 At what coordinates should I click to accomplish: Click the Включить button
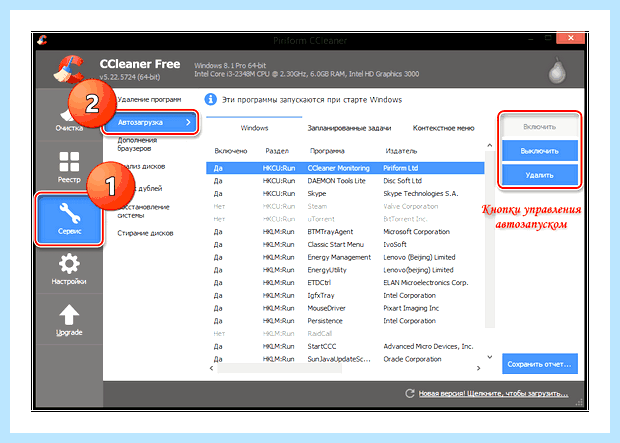[x=540, y=127]
